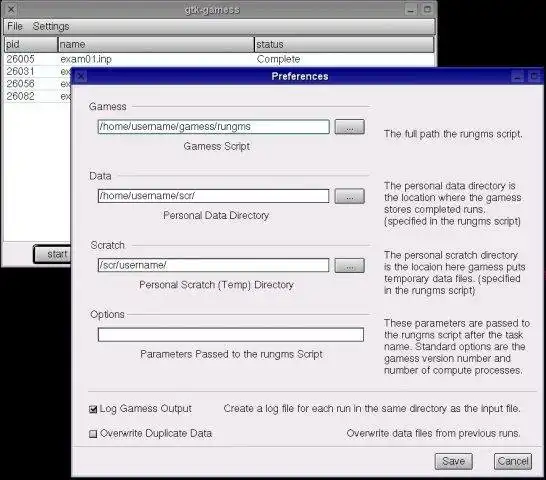Sort by the name column header

[x=156, y=44]
